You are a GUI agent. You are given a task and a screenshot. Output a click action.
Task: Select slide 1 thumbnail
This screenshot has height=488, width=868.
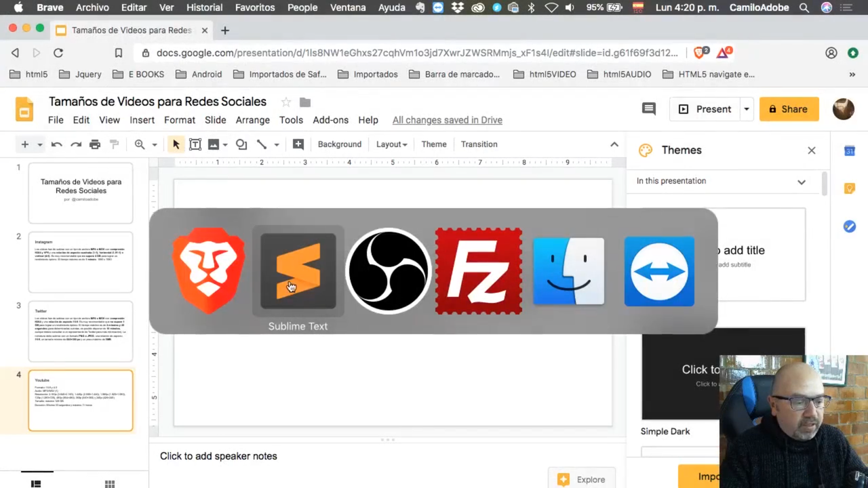pyautogui.click(x=81, y=193)
